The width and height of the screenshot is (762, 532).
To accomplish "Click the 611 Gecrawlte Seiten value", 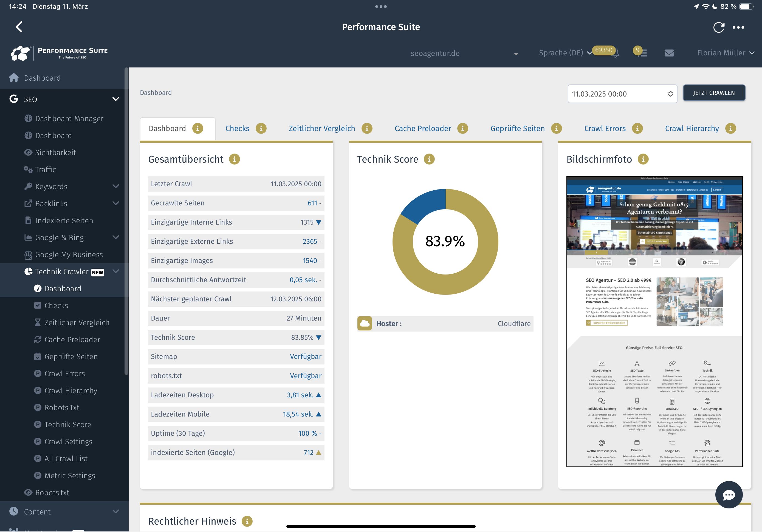I will [312, 203].
